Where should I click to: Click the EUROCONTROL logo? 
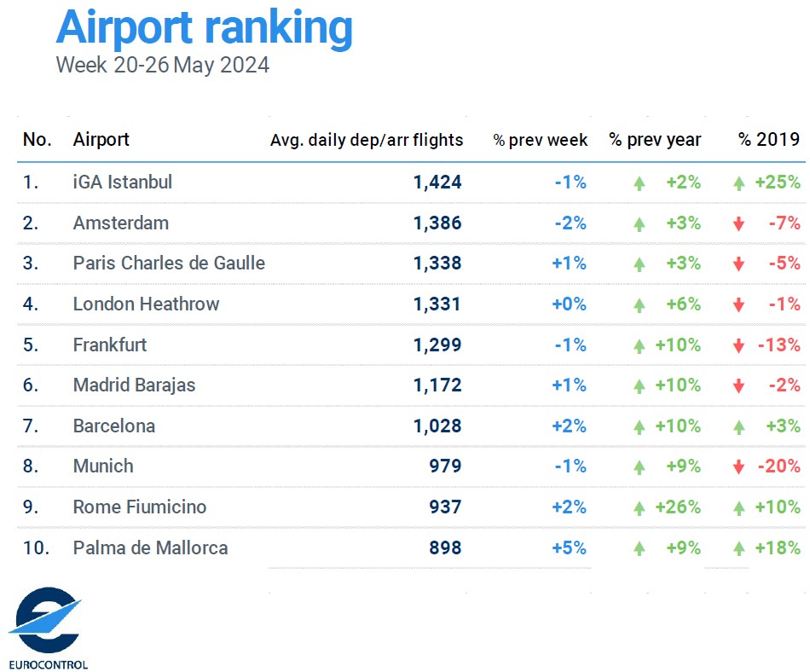(47, 629)
